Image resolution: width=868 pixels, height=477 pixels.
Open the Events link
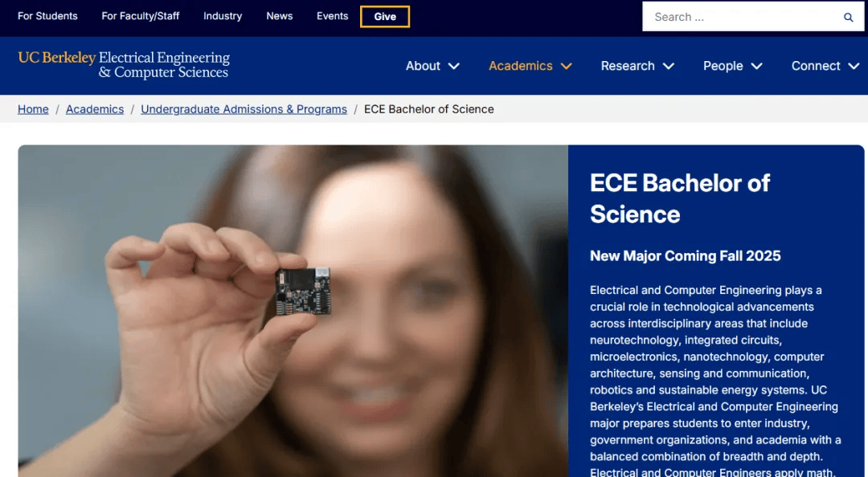(332, 16)
